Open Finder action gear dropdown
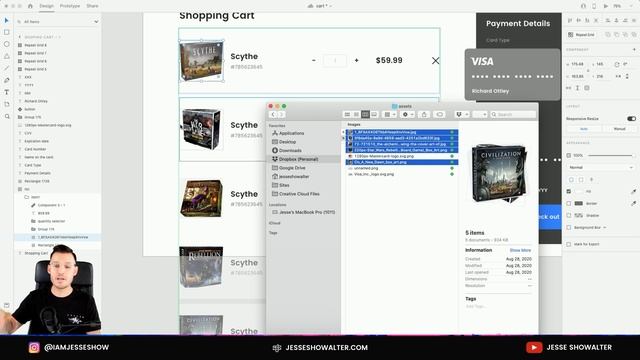The width and height of the screenshot is (640, 360). click(x=407, y=115)
